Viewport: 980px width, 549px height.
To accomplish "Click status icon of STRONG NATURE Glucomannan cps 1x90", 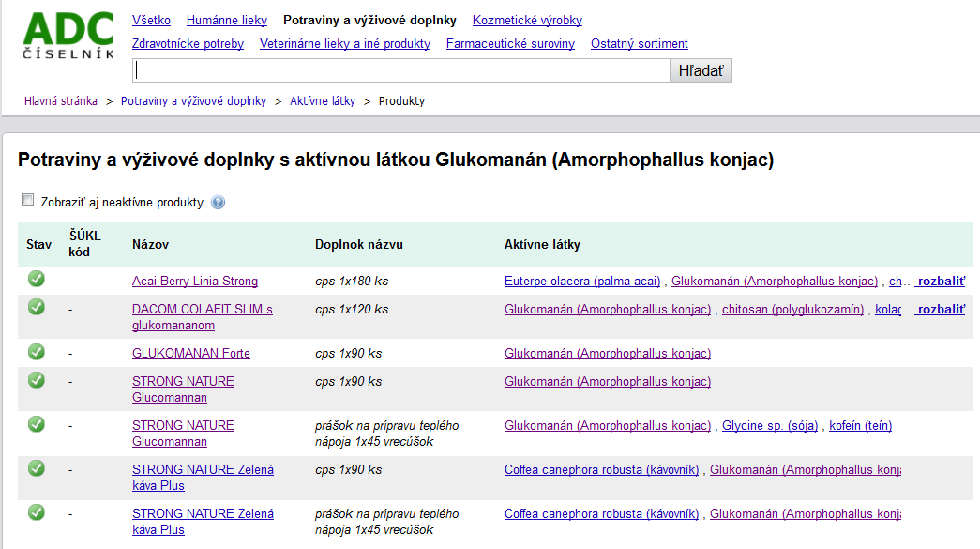I will (x=37, y=379).
